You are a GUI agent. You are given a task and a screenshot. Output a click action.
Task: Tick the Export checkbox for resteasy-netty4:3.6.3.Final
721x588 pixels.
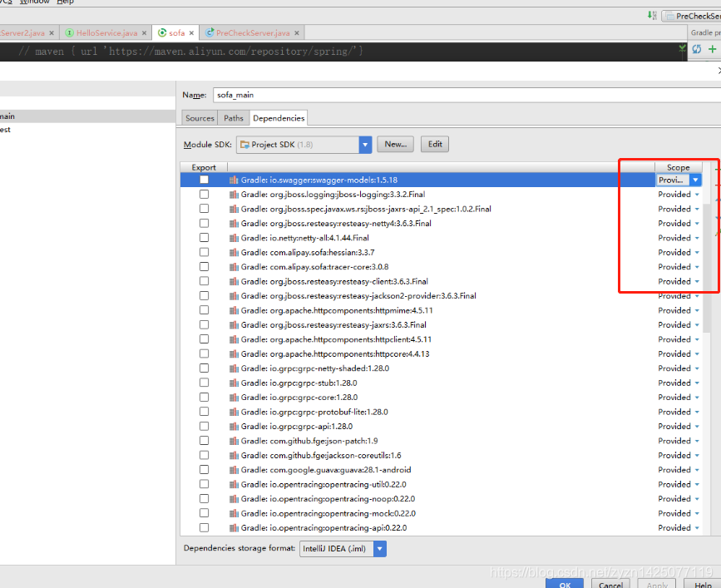(204, 224)
